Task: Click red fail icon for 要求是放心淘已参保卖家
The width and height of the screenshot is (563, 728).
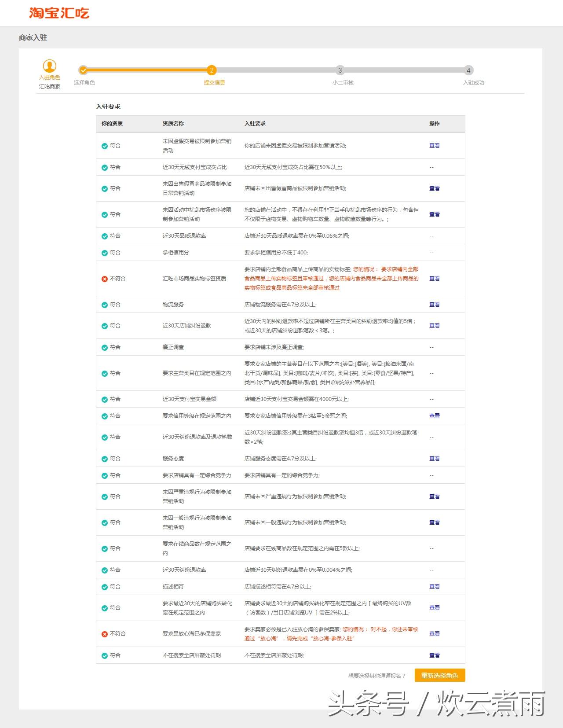Action: [105, 634]
